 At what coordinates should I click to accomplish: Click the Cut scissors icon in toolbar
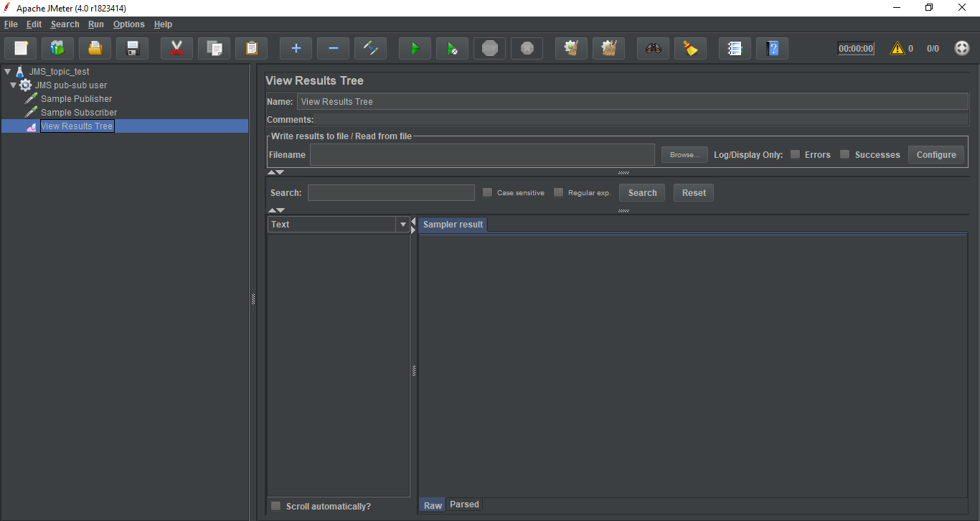click(176, 49)
